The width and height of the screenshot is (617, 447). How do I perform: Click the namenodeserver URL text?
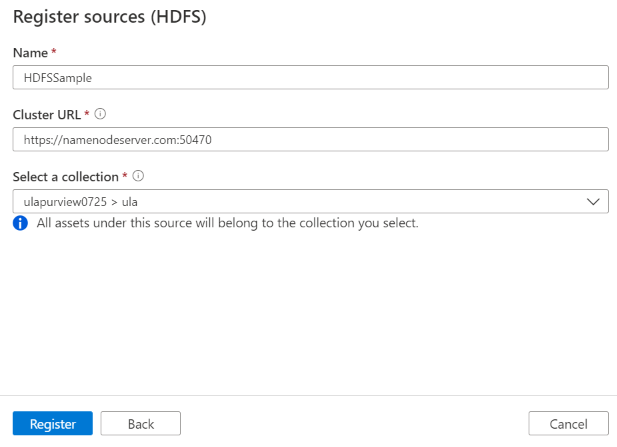pos(117,140)
